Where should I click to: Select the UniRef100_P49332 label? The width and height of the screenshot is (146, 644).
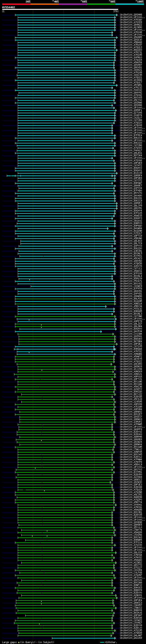click(x=131, y=90)
